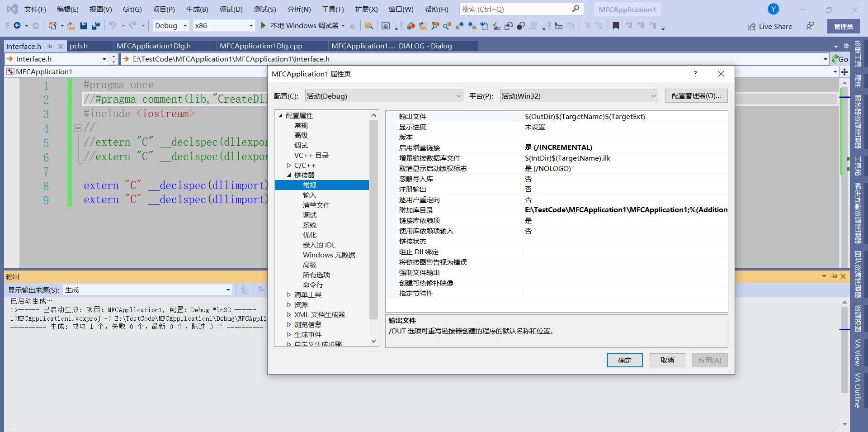
Task: Click the open file folder icon
Action: pyautogui.click(x=71, y=26)
